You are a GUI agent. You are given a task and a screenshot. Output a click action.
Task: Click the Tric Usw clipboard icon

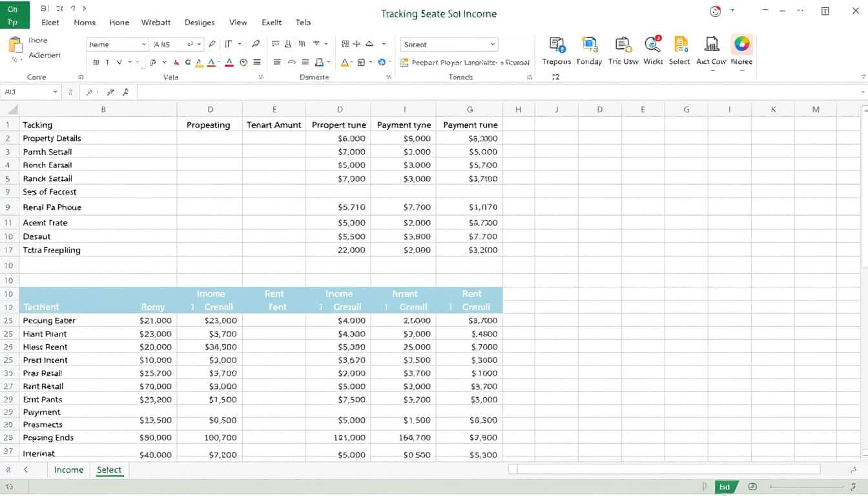[x=623, y=44]
